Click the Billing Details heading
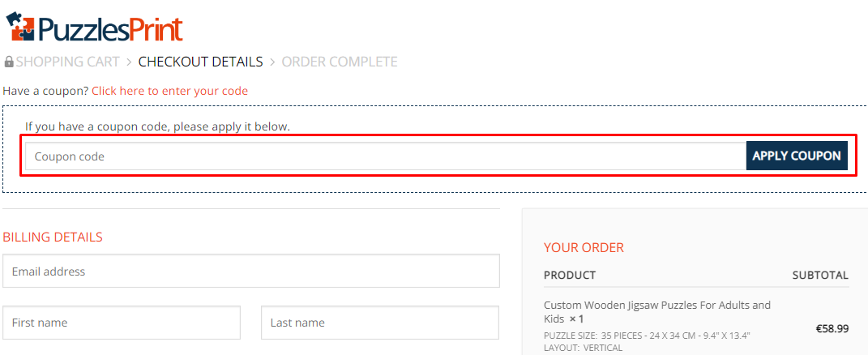The width and height of the screenshot is (868, 355). coord(53,237)
